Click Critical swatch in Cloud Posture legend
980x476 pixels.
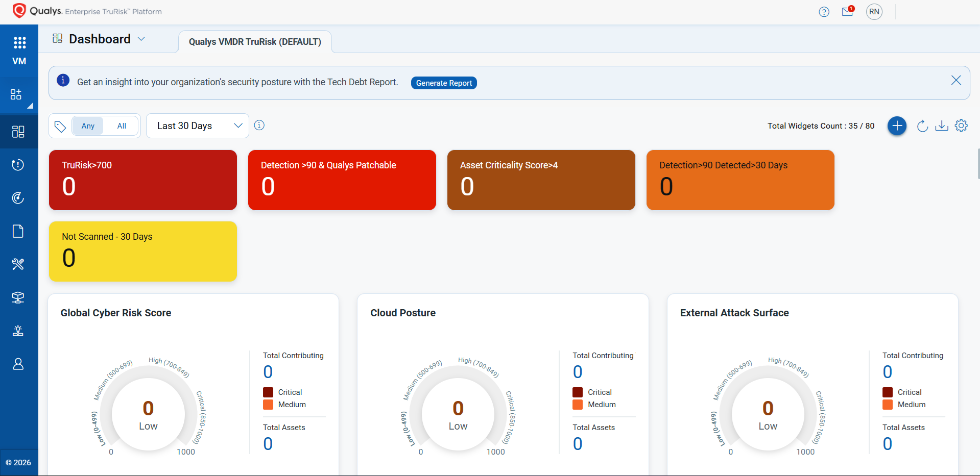pos(578,392)
